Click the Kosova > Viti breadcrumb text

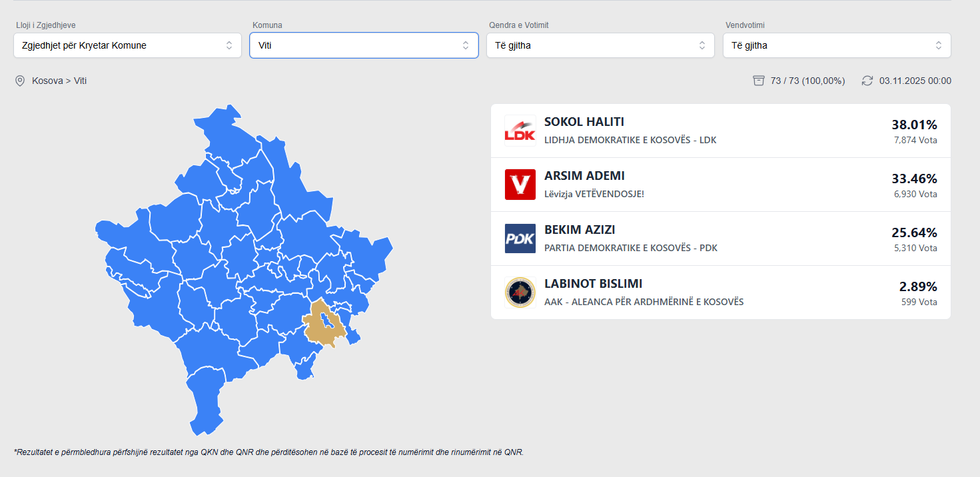pos(66,80)
